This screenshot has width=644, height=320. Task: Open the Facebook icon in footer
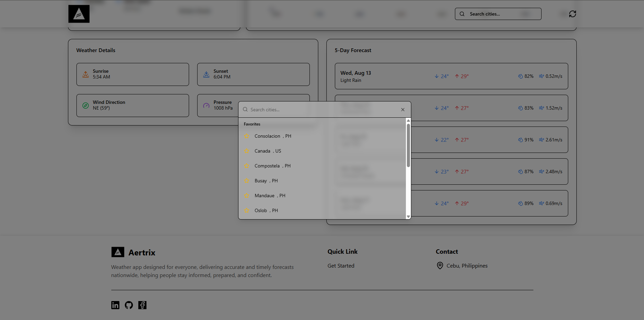click(x=142, y=305)
